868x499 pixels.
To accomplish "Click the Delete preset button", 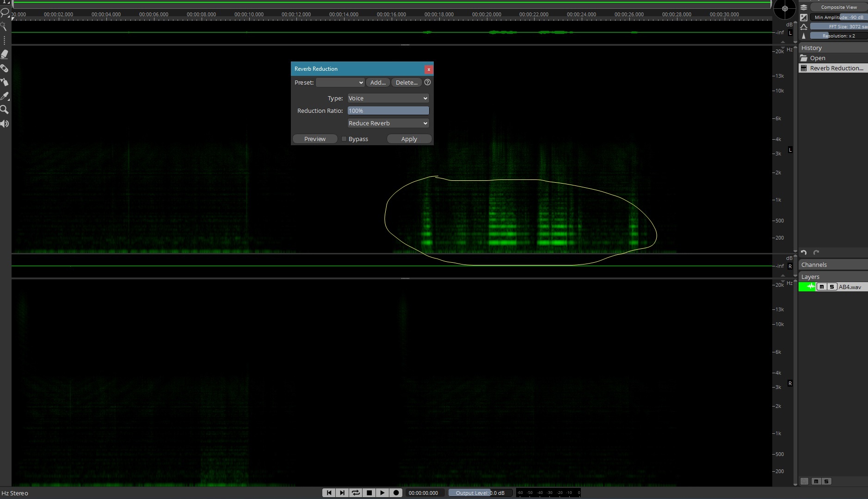I will pos(406,82).
